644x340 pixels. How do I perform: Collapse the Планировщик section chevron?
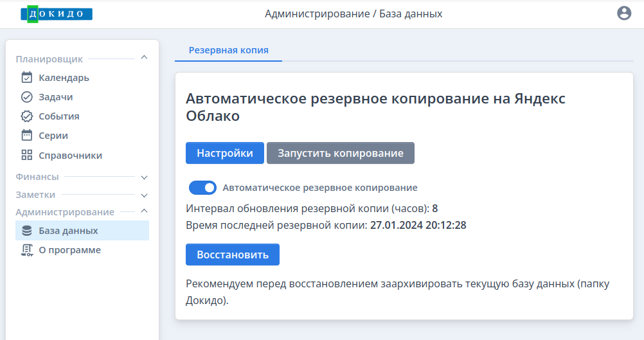144,57
